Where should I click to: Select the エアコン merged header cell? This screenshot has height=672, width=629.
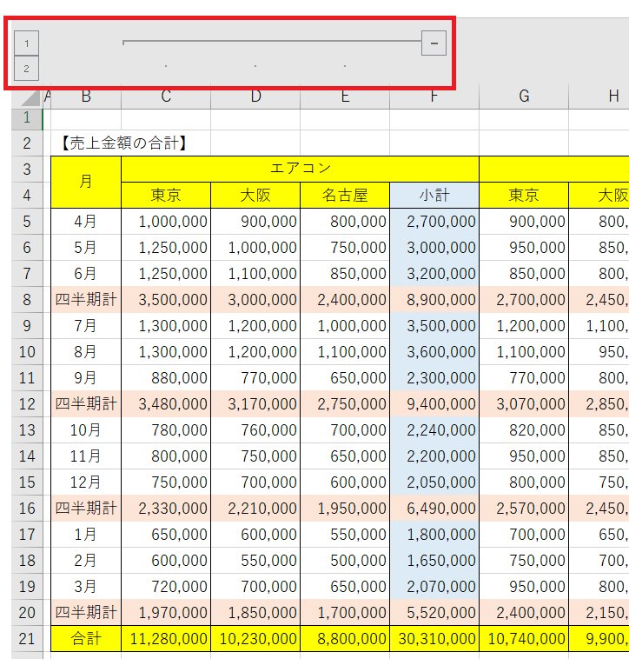click(x=300, y=169)
